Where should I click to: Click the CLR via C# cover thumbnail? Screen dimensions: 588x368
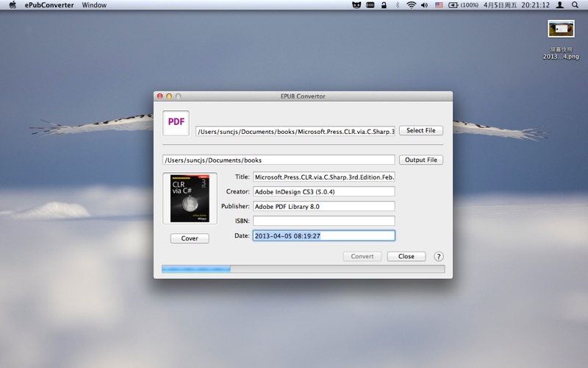coord(190,198)
